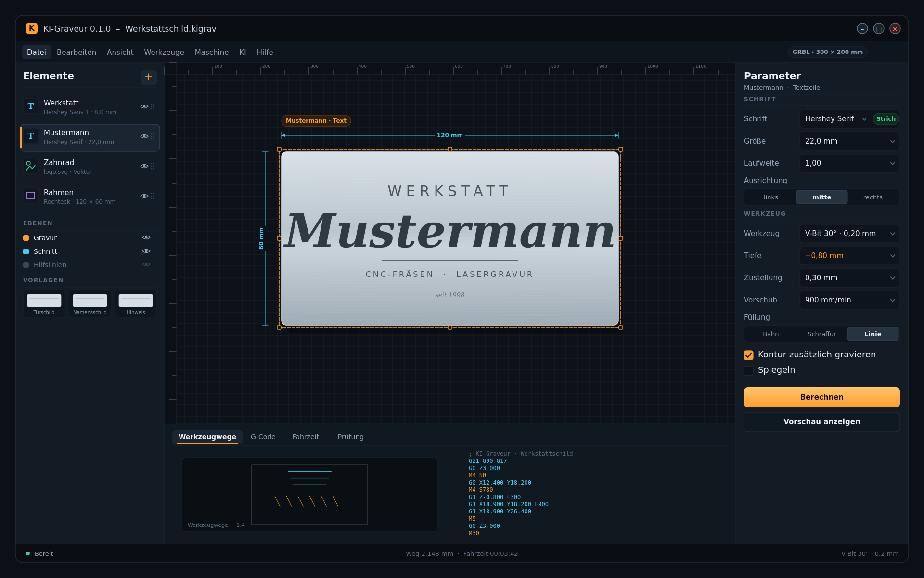The image size is (924, 578).
Task: Show the Hilfslinien layer
Action: pos(146,264)
